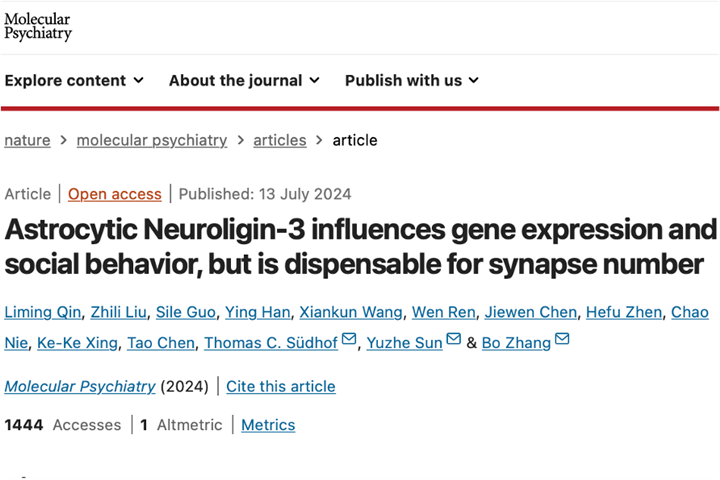Click the Cite this article link
The height and width of the screenshot is (480, 720).
click(x=281, y=386)
